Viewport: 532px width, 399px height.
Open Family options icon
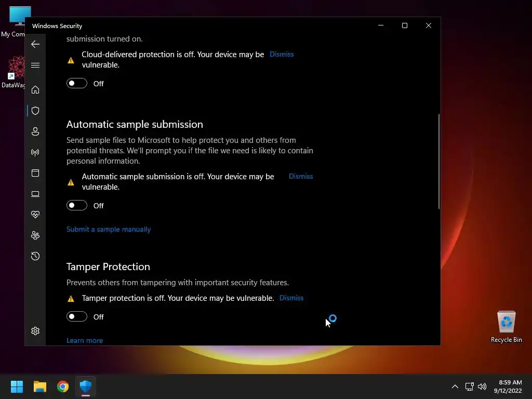[35, 235]
